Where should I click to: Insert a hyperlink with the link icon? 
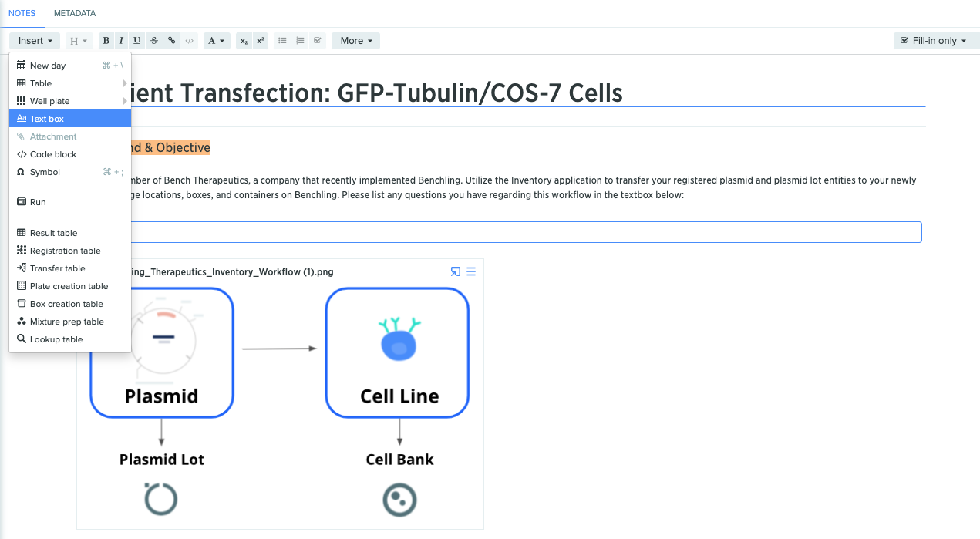(171, 41)
